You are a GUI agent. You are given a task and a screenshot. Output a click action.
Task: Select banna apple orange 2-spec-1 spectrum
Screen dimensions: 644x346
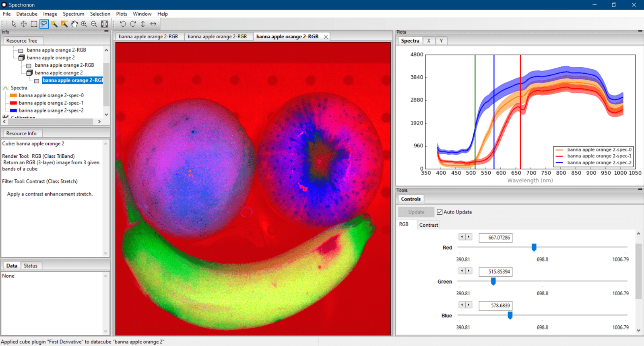point(51,103)
